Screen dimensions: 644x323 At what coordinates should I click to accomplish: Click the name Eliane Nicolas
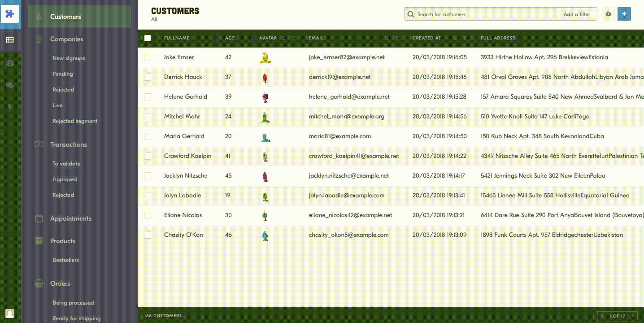183,215
